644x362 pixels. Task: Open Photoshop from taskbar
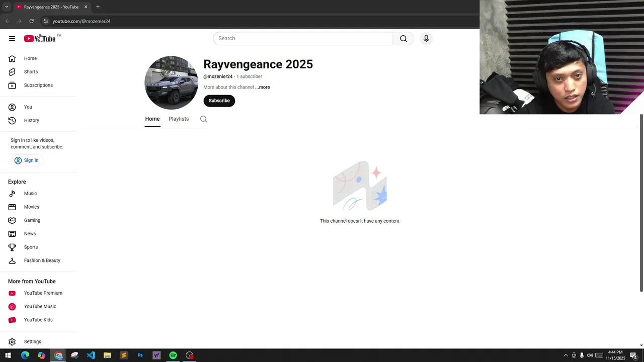pyautogui.click(x=140, y=355)
